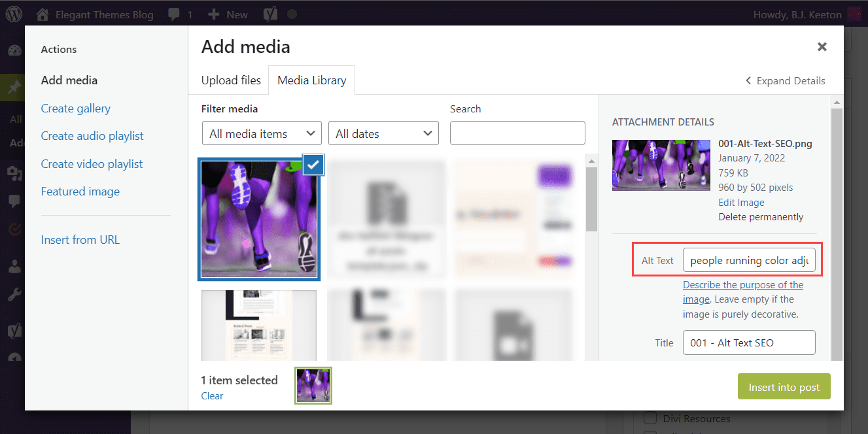Open the WordPress logo menu in admin bar
868x434 pixels.
(13, 13)
